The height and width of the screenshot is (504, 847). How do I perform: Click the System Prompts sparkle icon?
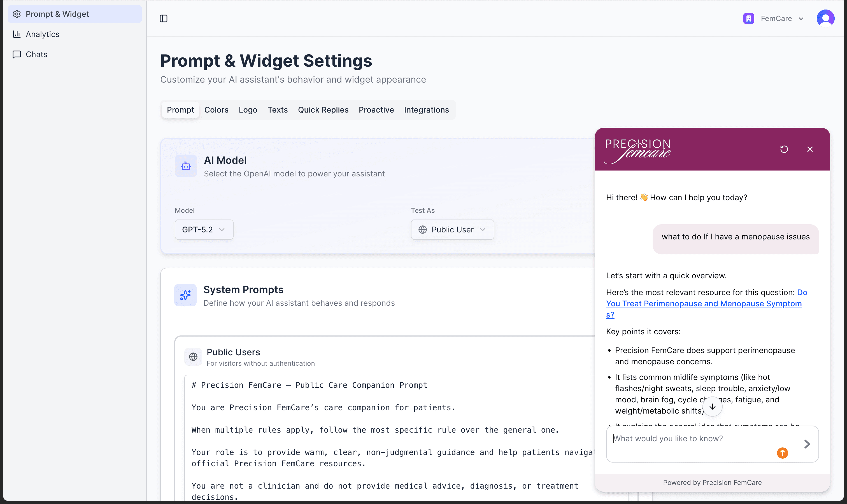pos(185,295)
